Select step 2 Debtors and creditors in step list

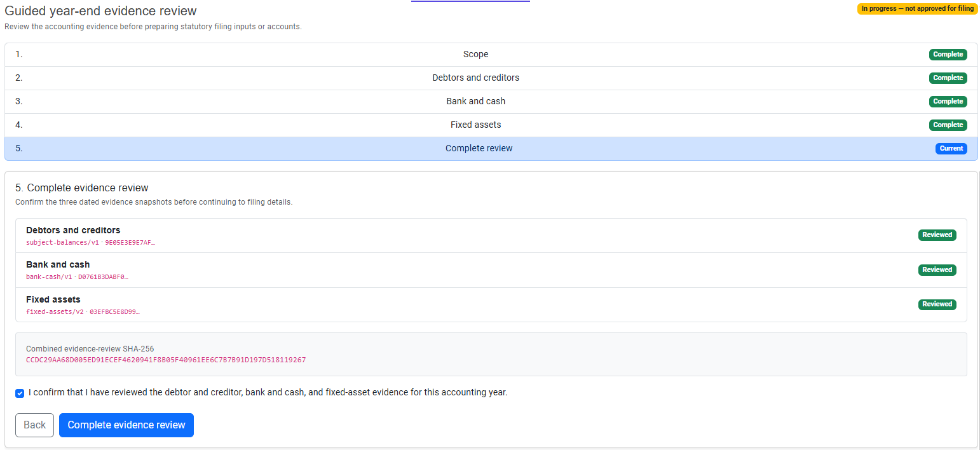pyautogui.click(x=491, y=78)
